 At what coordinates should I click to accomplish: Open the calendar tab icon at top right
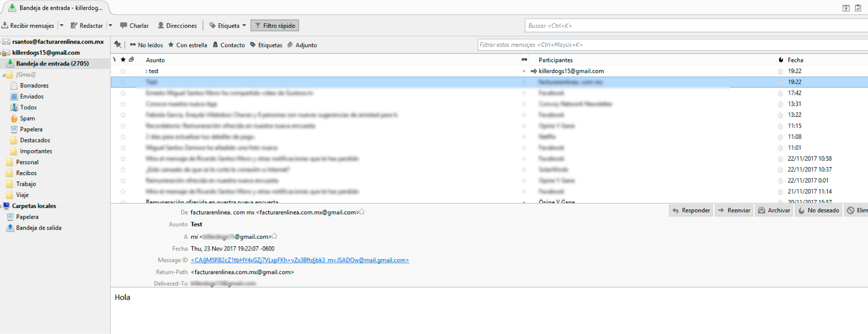point(846,8)
